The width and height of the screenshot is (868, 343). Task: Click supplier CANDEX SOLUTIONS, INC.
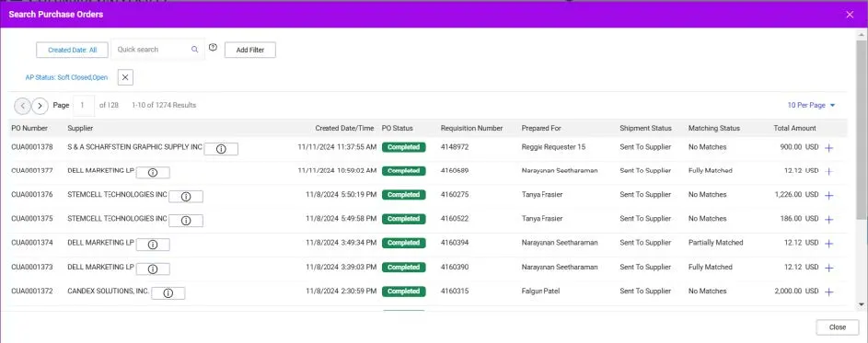pos(109,291)
